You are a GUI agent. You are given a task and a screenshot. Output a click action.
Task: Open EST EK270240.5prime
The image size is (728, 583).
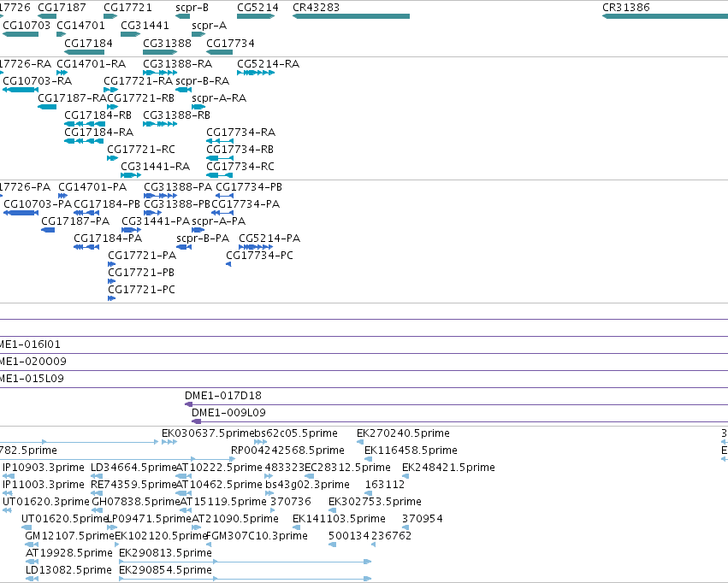[360, 442]
